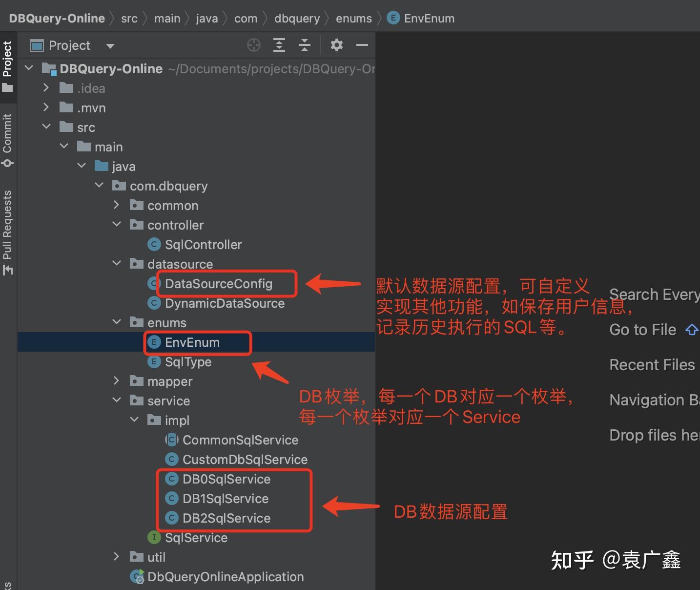
Task: Expand the common package
Action: (x=116, y=205)
